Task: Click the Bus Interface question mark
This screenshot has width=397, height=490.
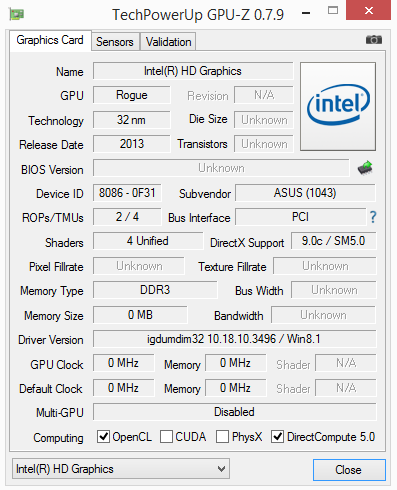Action: tap(373, 217)
